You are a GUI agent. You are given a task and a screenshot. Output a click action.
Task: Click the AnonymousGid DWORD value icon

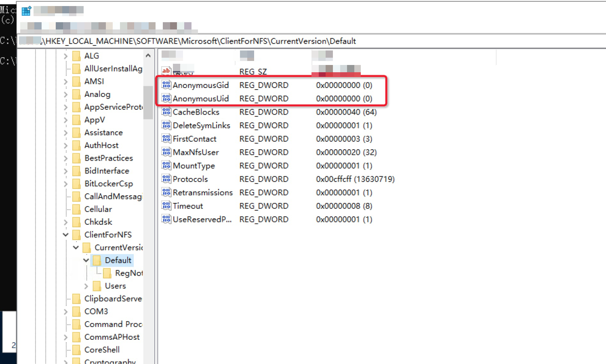point(166,85)
